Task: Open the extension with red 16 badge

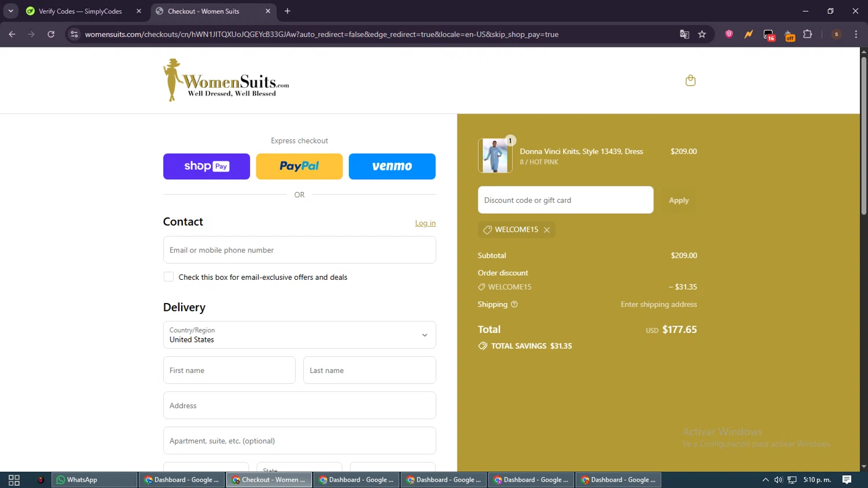Action: (x=768, y=35)
